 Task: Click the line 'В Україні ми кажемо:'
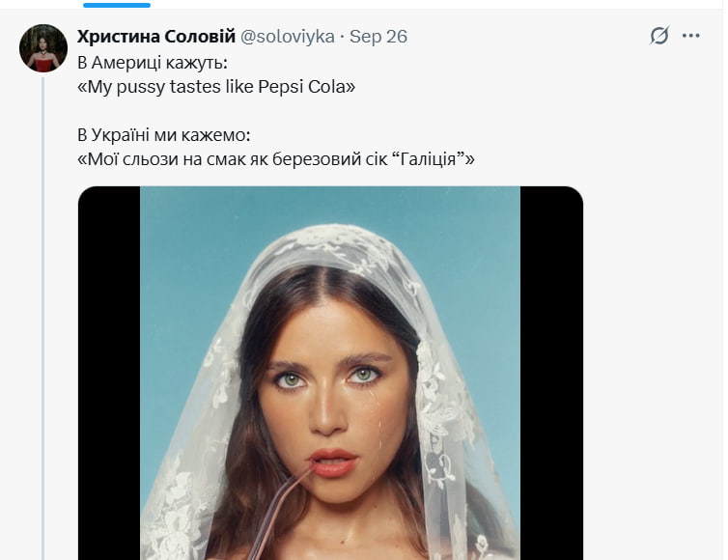(162, 133)
